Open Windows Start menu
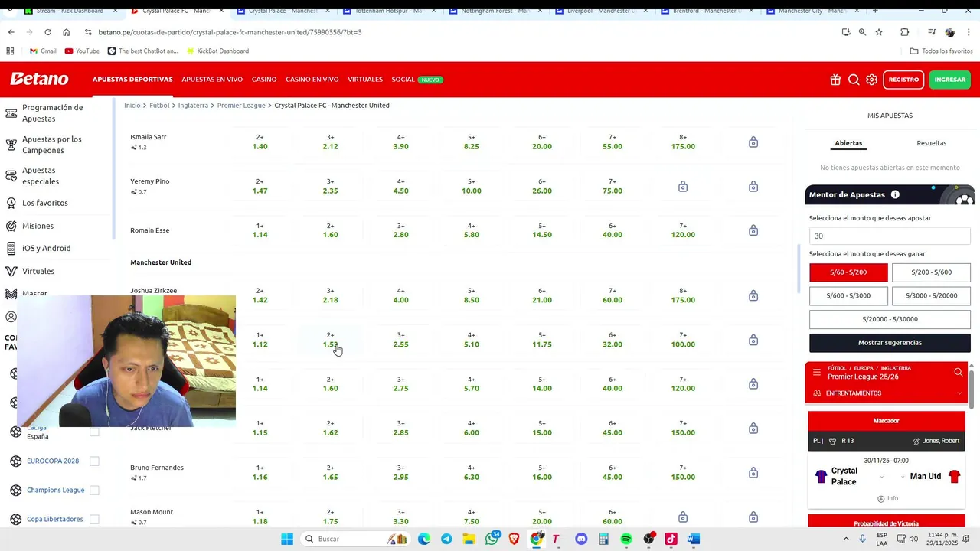 (x=287, y=539)
